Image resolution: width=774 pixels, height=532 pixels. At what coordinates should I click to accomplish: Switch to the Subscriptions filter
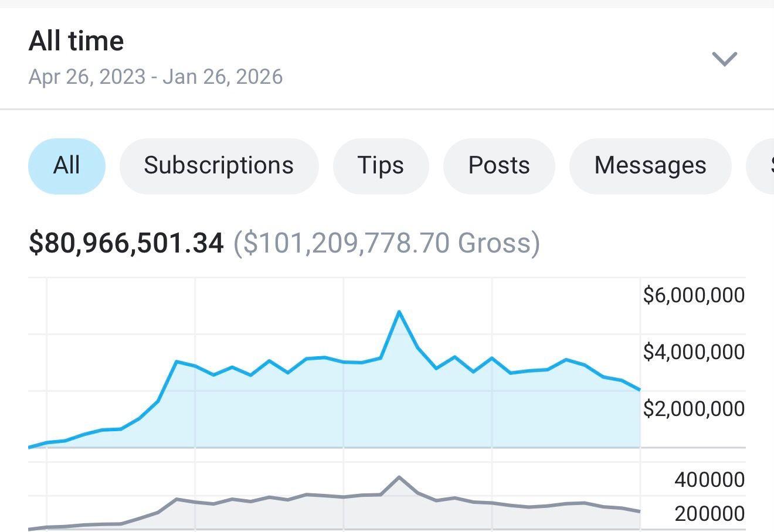click(219, 166)
